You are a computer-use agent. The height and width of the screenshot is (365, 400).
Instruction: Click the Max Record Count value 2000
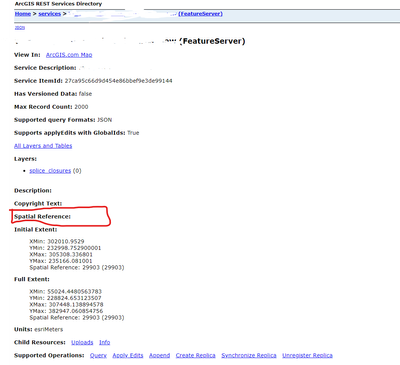click(x=81, y=107)
